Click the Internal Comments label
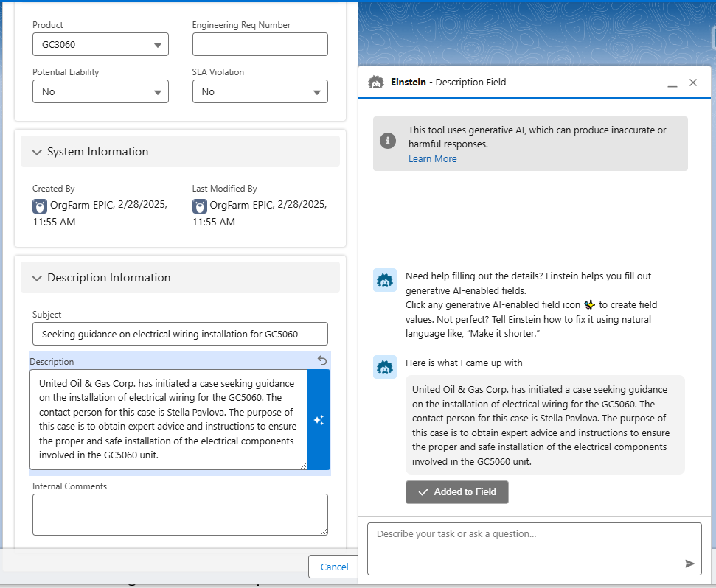The image size is (716, 588). coord(69,486)
